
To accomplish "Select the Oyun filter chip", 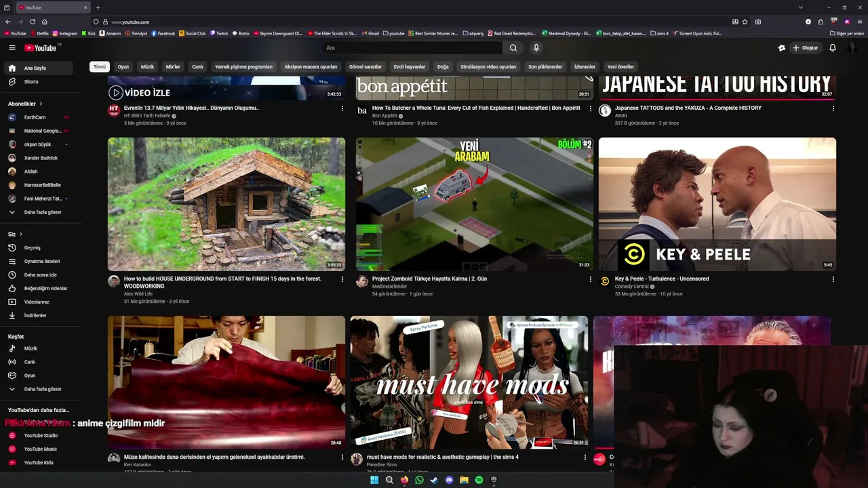I will pyautogui.click(x=123, y=67).
